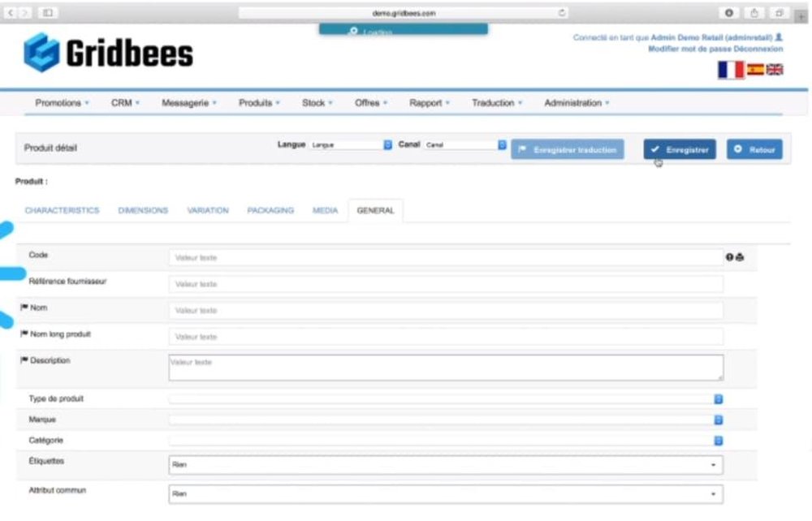This screenshot has height=521, width=812.
Task: Expand the Type de produit dropdown
Action: point(718,398)
